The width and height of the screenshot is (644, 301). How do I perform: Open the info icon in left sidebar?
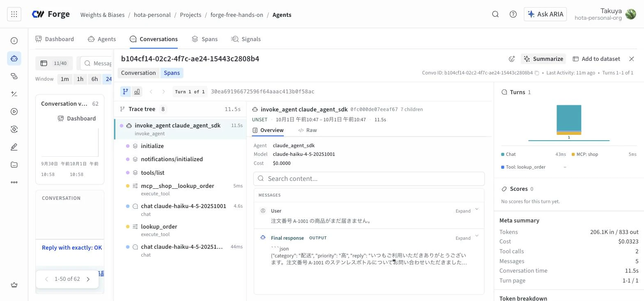(14, 41)
